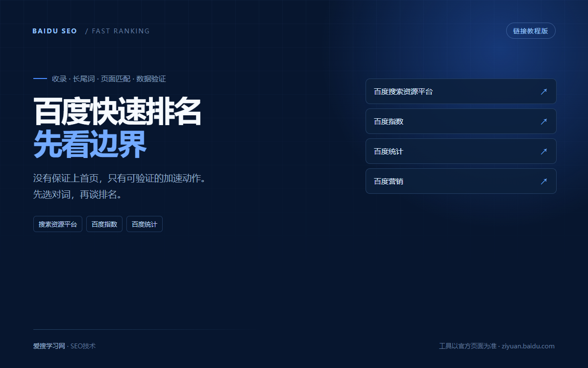
Task: Click the 没有保证上首页 description sentence
Action: click(119, 178)
